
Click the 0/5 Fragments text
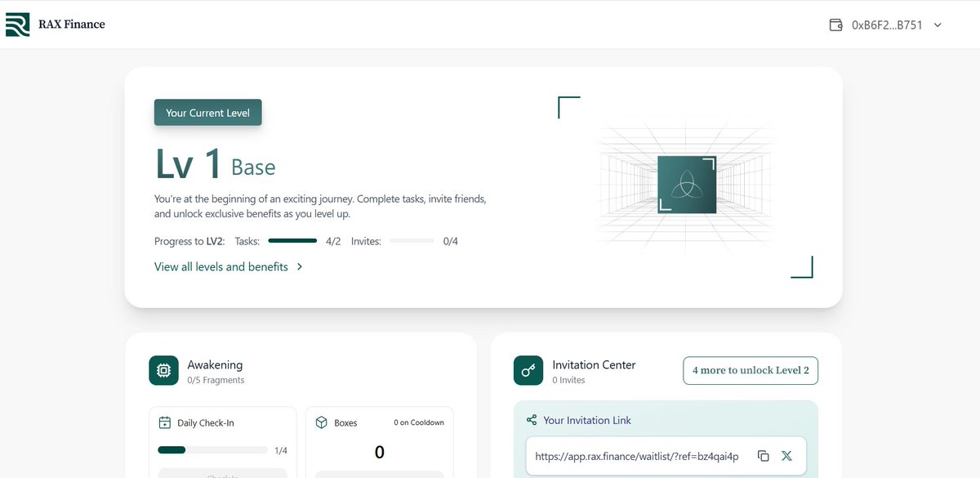pyautogui.click(x=216, y=380)
